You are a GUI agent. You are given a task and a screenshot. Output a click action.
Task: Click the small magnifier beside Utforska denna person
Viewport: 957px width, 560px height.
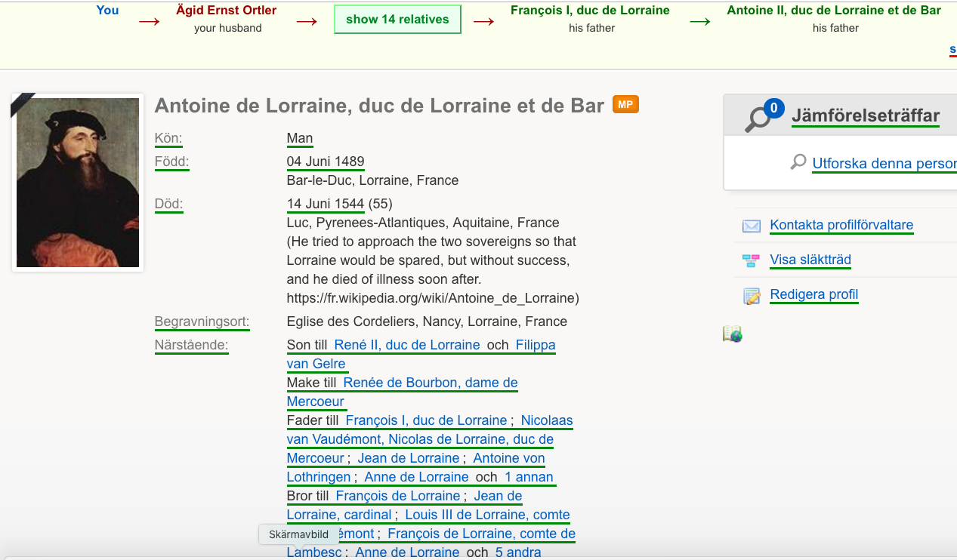tap(798, 162)
